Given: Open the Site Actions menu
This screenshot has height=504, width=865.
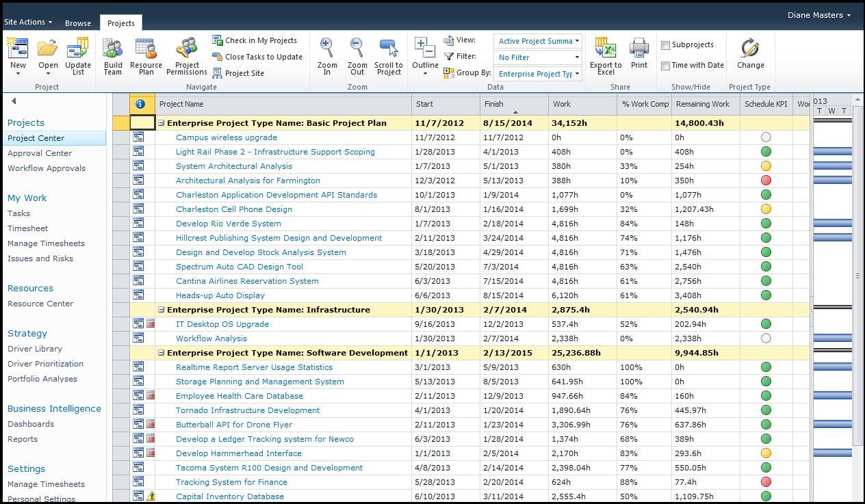Looking at the screenshot, I should pos(28,23).
